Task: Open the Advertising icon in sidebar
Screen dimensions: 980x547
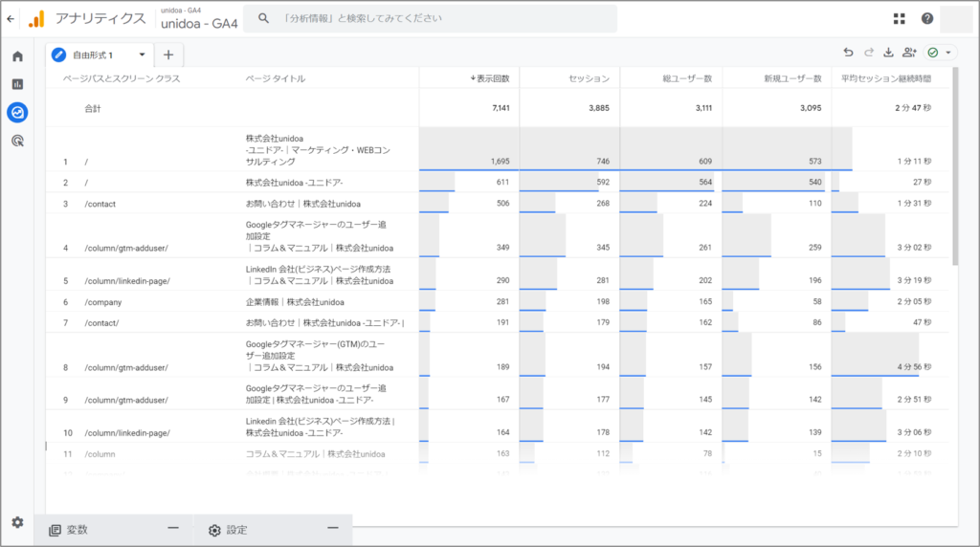Action: click(x=17, y=141)
